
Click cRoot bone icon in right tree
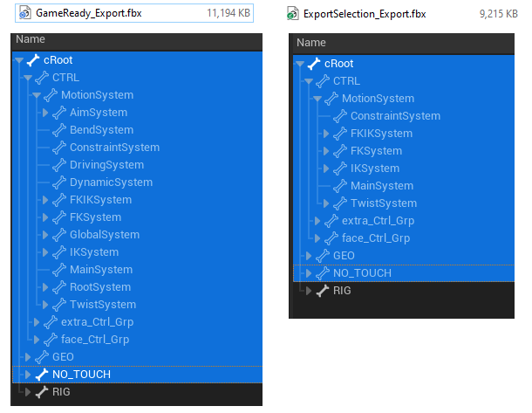coord(314,64)
